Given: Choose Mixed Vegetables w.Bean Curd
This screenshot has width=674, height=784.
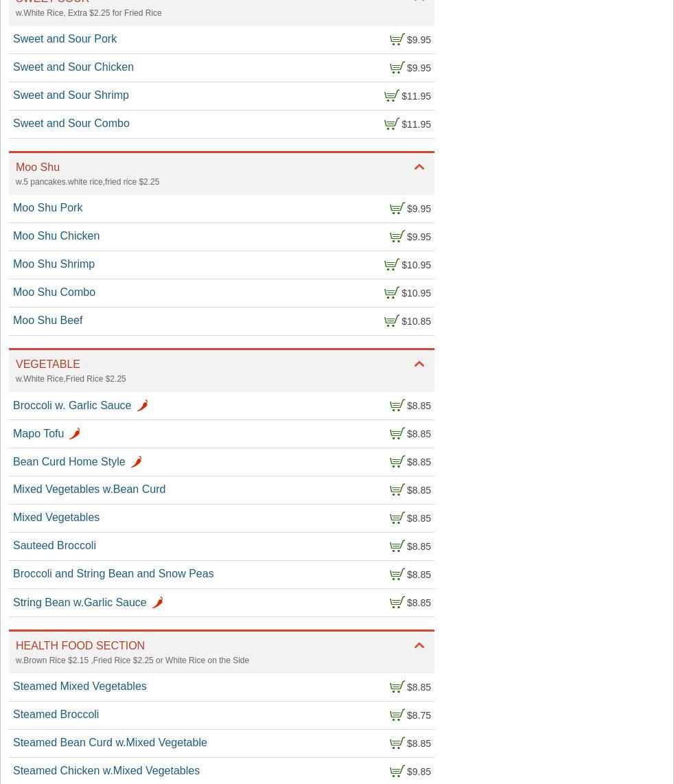Looking at the screenshot, I should [x=89, y=489].
